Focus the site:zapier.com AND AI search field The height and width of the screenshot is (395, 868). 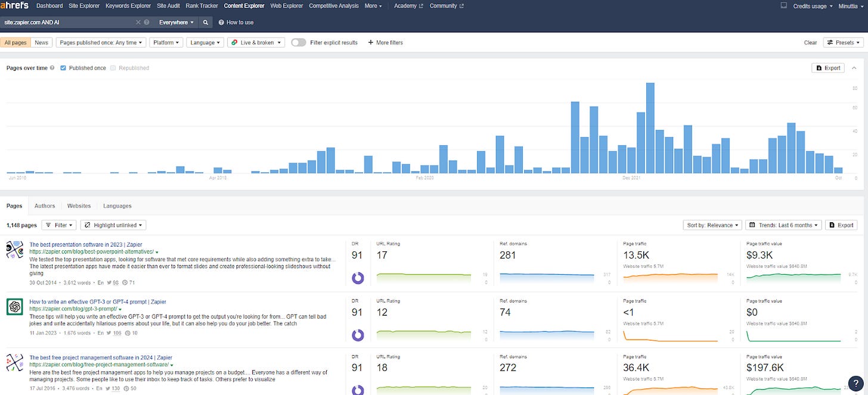click(67, 22)
